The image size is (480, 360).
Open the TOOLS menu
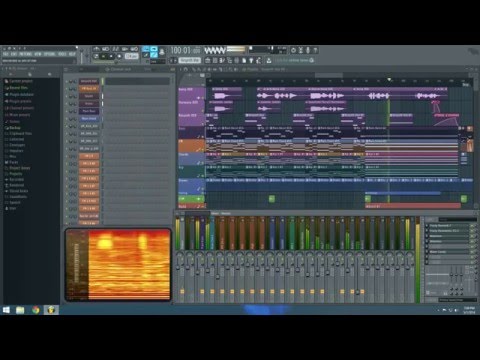pyautogui.click(x=62, y=54)
